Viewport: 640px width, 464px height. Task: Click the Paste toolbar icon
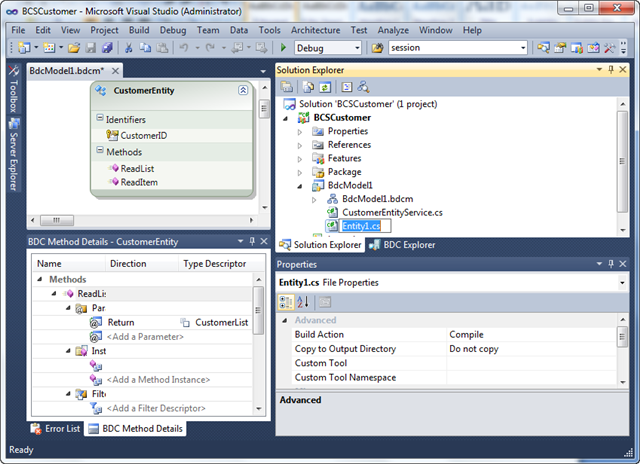point(162,48)
